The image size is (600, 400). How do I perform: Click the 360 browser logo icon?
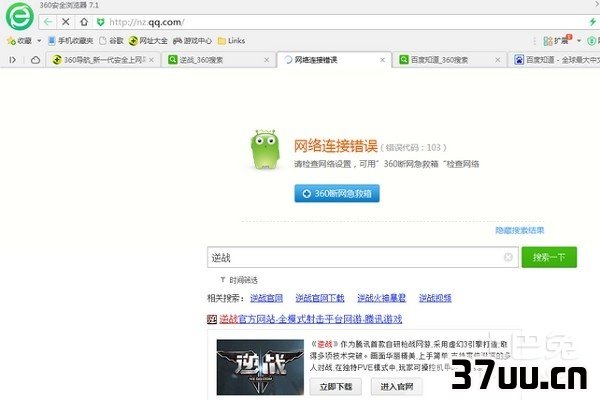coord(19,16)
